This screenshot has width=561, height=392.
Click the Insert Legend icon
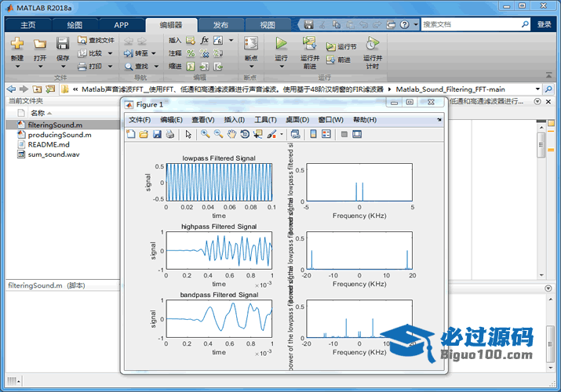(x=326, y=134)
